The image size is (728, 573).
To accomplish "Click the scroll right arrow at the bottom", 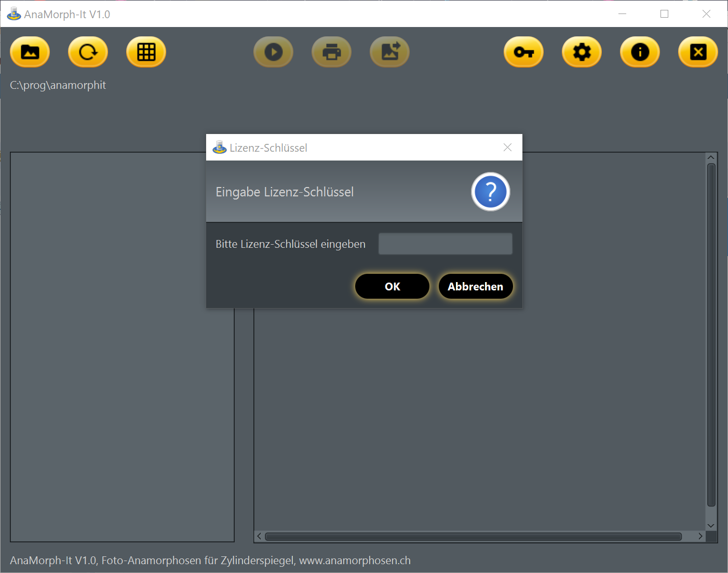I will (x=700, y=537).
